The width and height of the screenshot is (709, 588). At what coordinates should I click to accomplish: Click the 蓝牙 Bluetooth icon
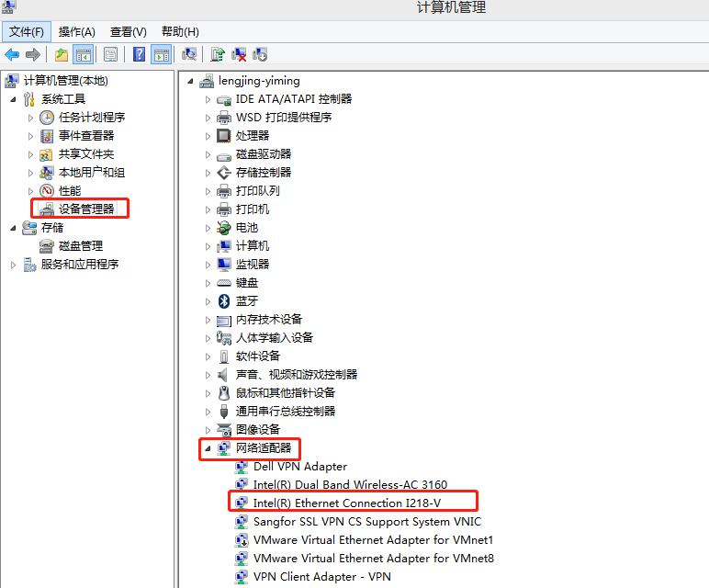click(224, 300)
